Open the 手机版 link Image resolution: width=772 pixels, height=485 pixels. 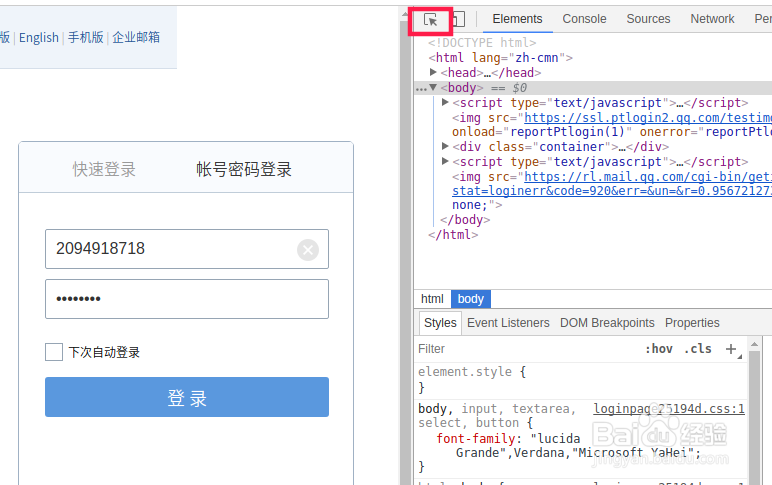(x=86, y=37)
